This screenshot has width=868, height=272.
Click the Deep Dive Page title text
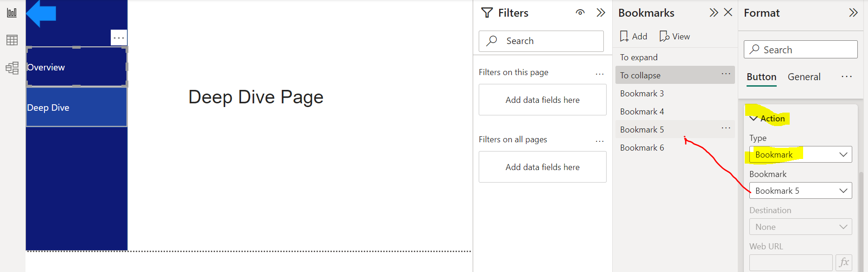point(256,97)
